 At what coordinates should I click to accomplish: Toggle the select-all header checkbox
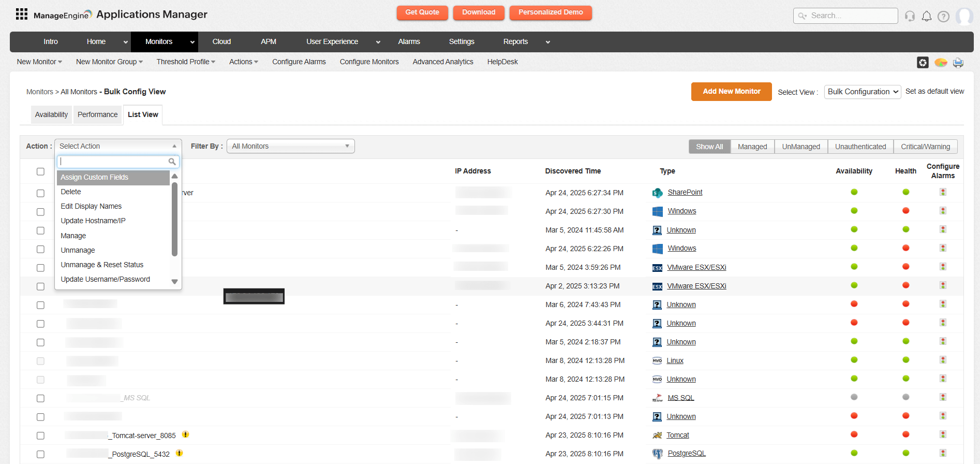tap(40, 171)
